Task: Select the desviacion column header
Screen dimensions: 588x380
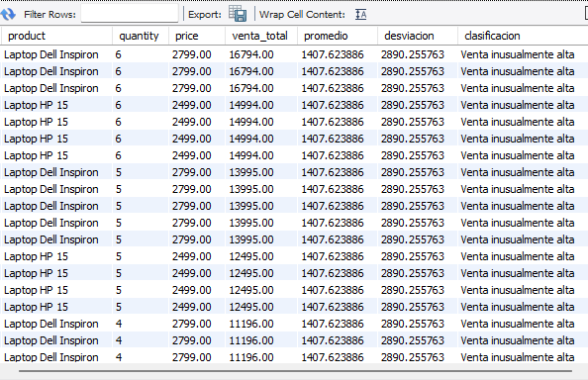Action: point(418,36)
